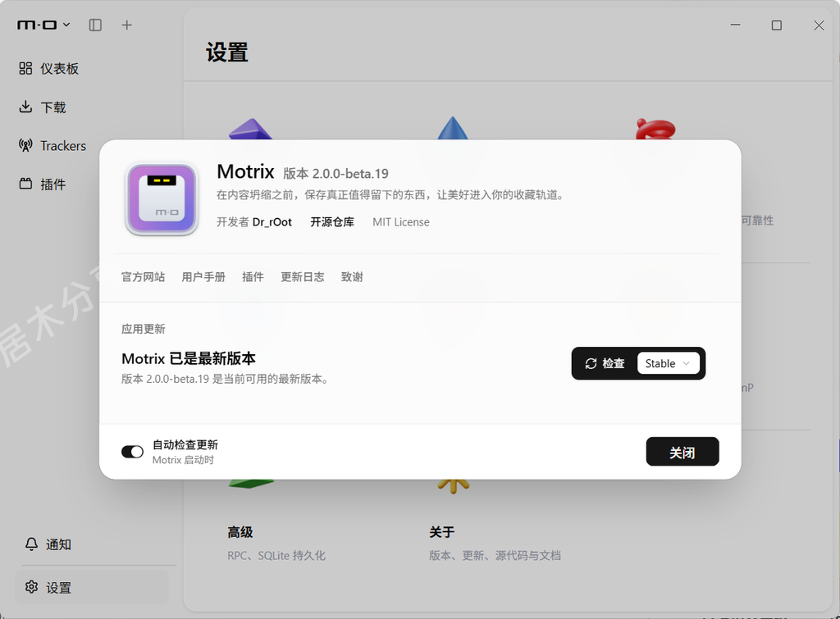
Task: Click the version 2.0.0-beta.19 label
Action: (336, 174)
